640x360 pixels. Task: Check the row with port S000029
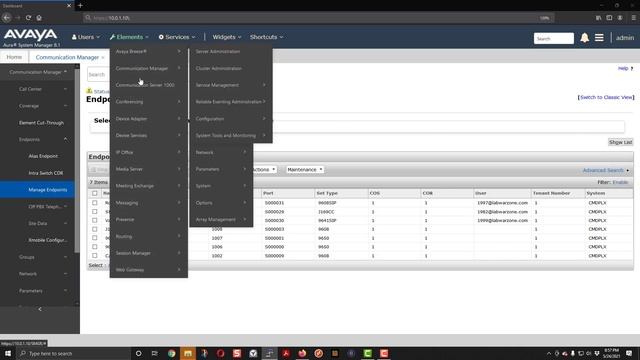[95, 211]
